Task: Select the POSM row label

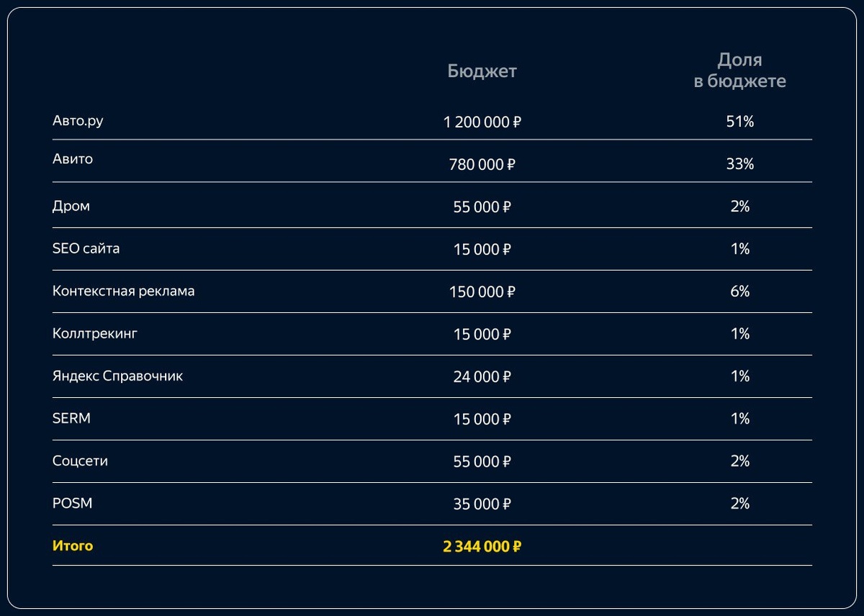Action: [x=73, y=503]
